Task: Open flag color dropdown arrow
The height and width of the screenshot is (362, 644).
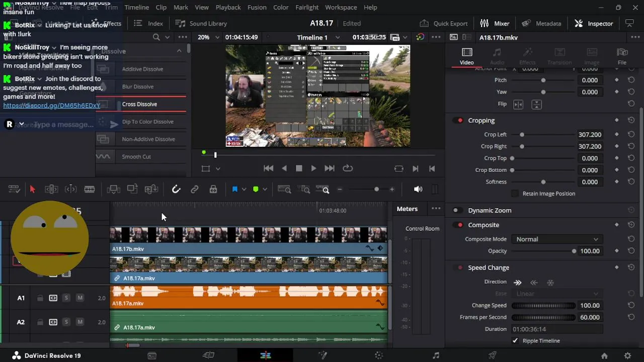Action: click(x=244, y=189)
